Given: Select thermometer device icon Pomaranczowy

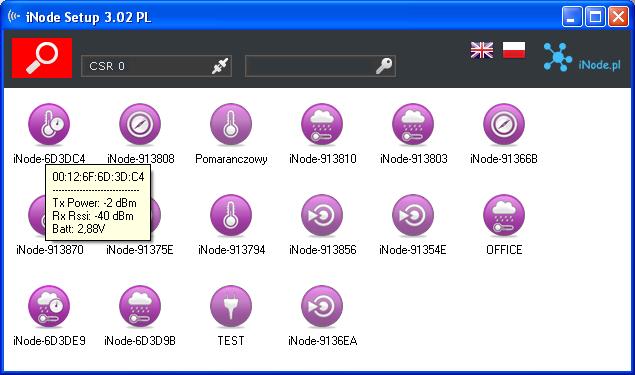Looking at the screenshot, I should (231, 125).
